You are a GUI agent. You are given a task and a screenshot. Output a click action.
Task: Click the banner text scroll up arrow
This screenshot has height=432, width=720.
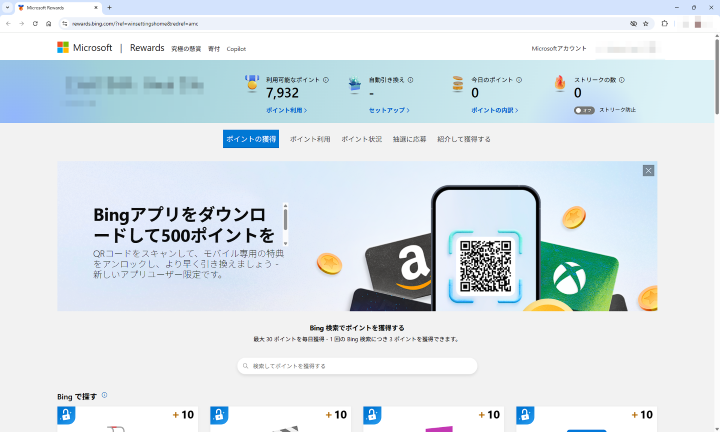click(x=285, y=205)
